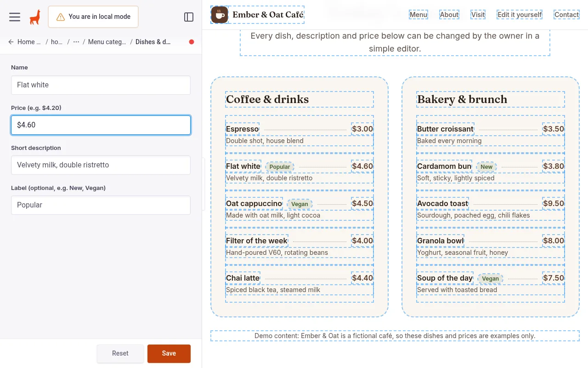The height and width of the screenshot is (368, 588).
Task: Open the Visit navigation link
Action: pyautogui.click(x=478, y=15)
